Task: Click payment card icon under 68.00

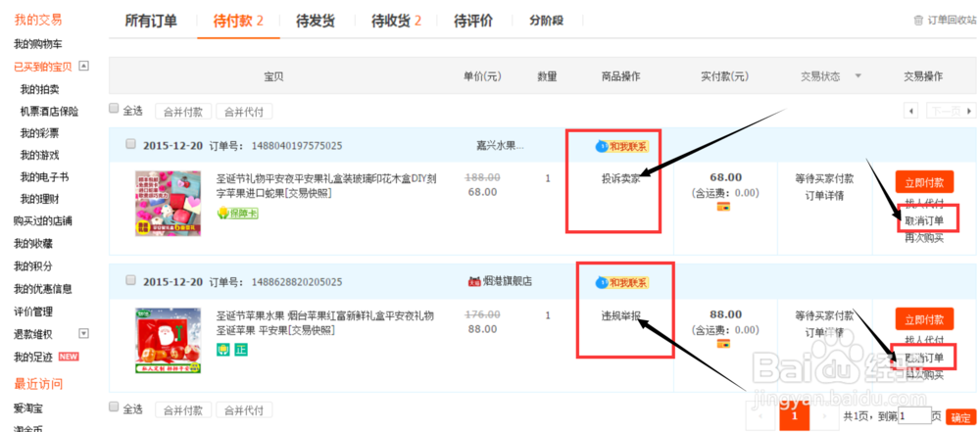Action: (x=723, y=207)
